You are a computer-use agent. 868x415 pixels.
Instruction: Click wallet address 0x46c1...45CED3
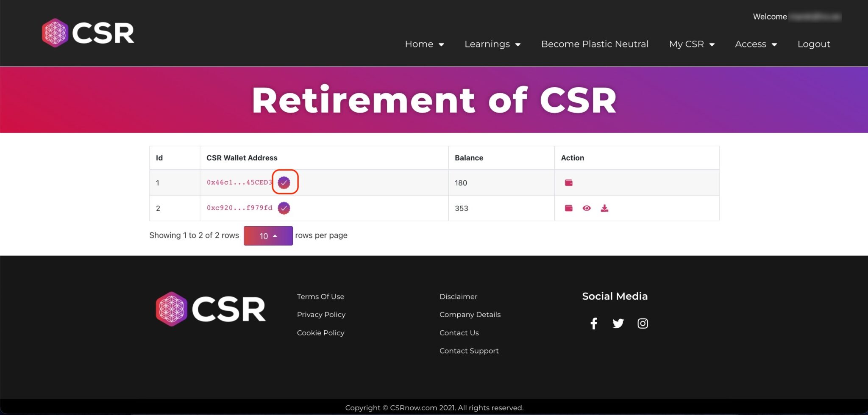[239, 182]
